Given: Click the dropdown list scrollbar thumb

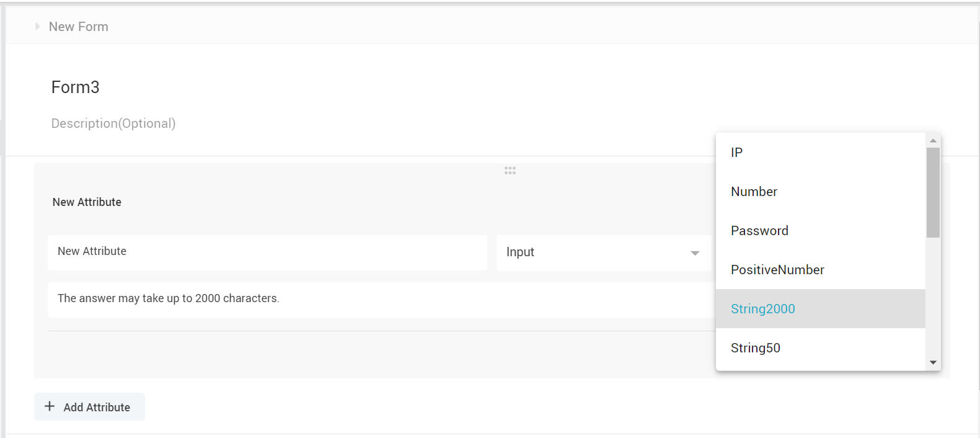Looking at the screenshot, I should pyautogui.click(x=933, y=192).
